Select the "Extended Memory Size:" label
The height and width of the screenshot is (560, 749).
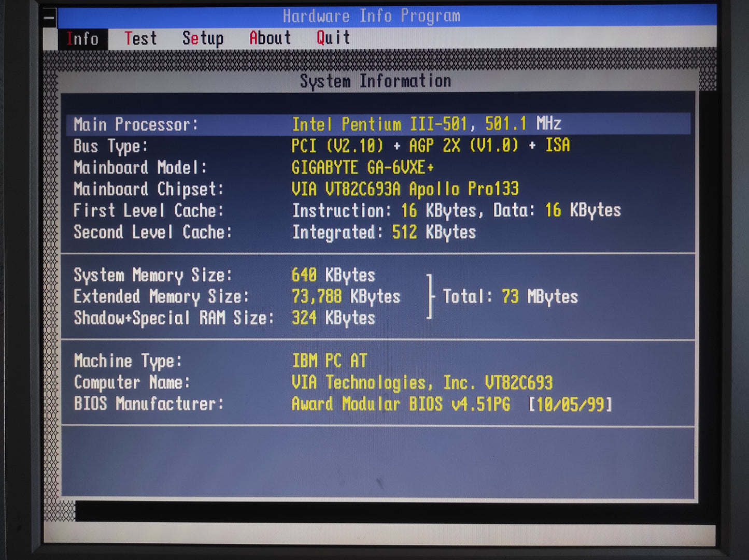(x=161, y=297)
